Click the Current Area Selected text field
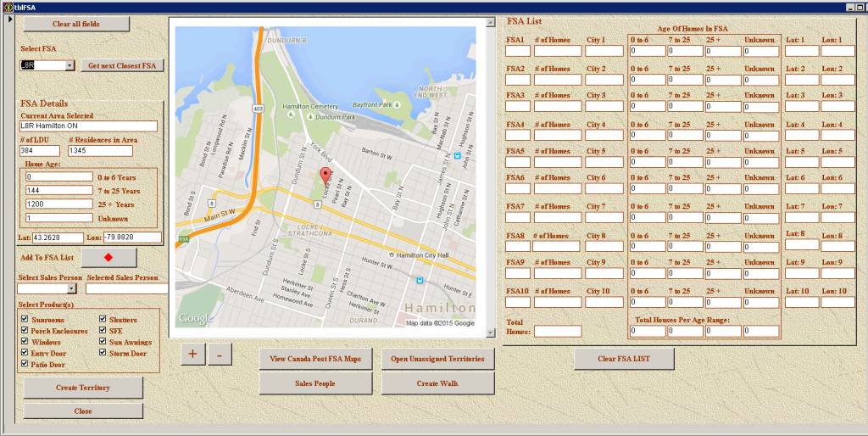This screenshot has height=436, width=868. (x=89, y=126)
